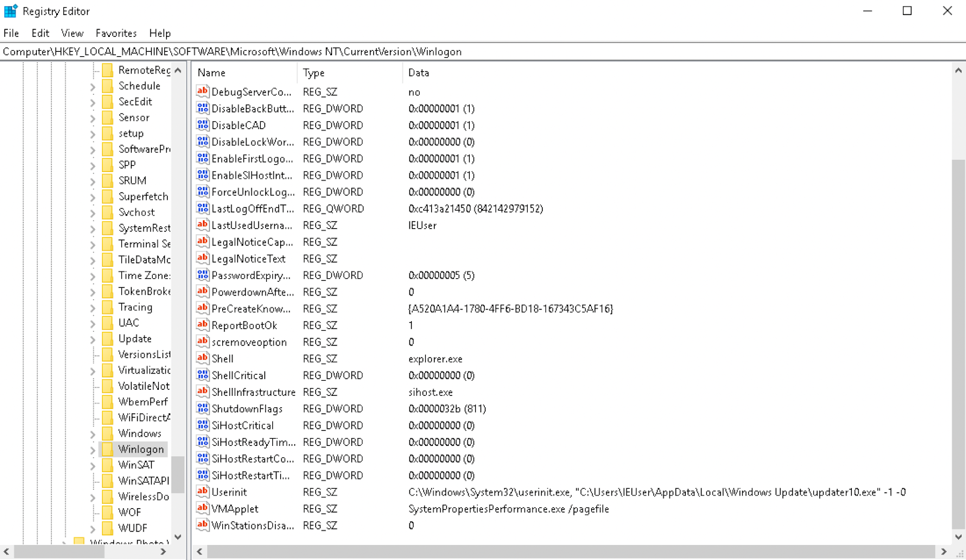Click the LastLogOffEndT QWORD value icon
This screenshot has width=966, height=560.
[202, 208]
